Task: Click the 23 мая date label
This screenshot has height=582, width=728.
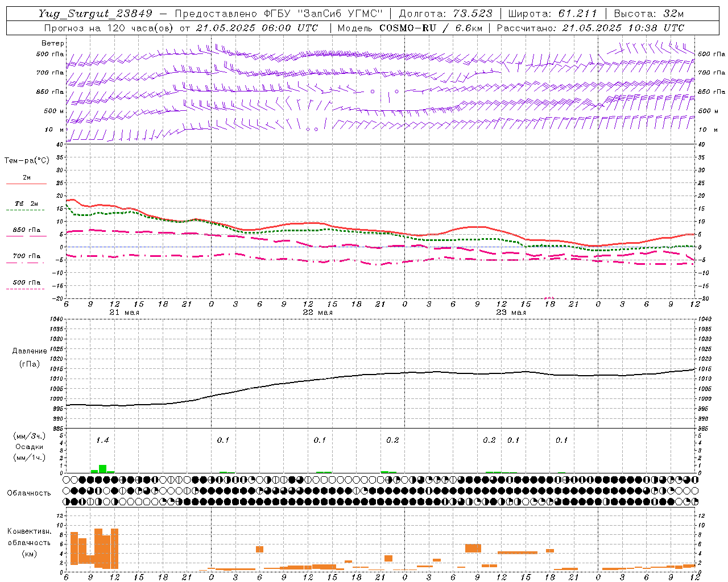Action: click(x=511, y=313)
